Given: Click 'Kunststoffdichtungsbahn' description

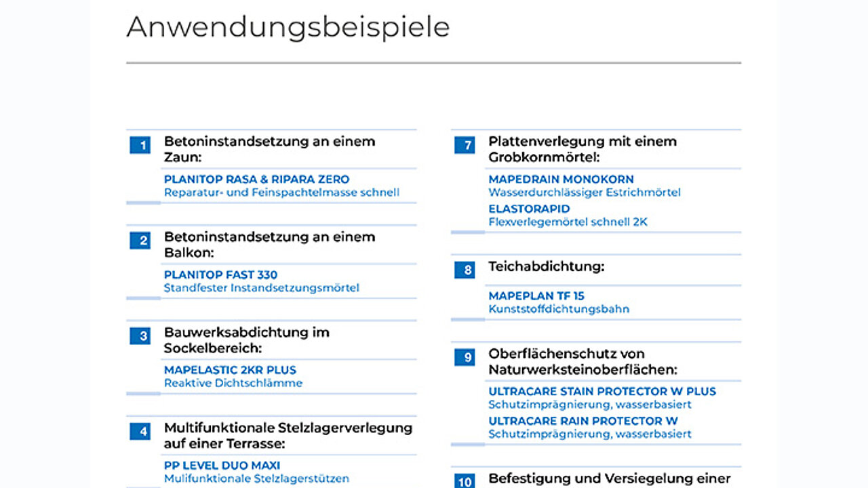Looking at the screenshot, I should [559, 309].
